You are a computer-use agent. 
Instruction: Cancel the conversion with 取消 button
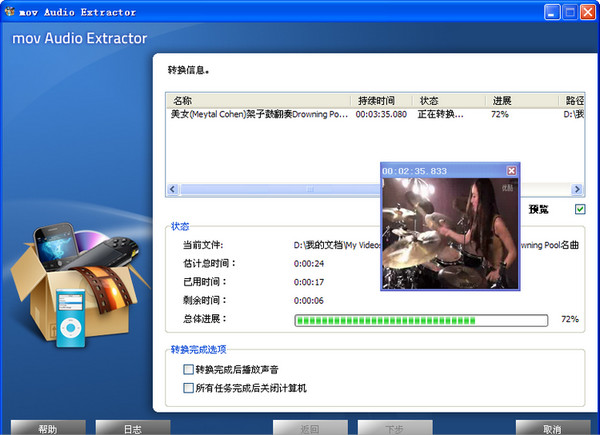(552, 428)
